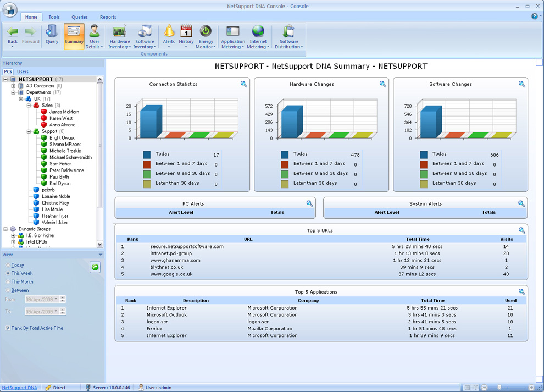
Task: Open Hardware Inventory
Action: [x=120, y=36]
